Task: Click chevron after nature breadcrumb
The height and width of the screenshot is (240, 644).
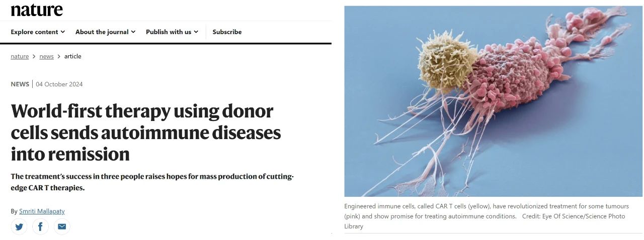Action: click(x=34, y=56)
